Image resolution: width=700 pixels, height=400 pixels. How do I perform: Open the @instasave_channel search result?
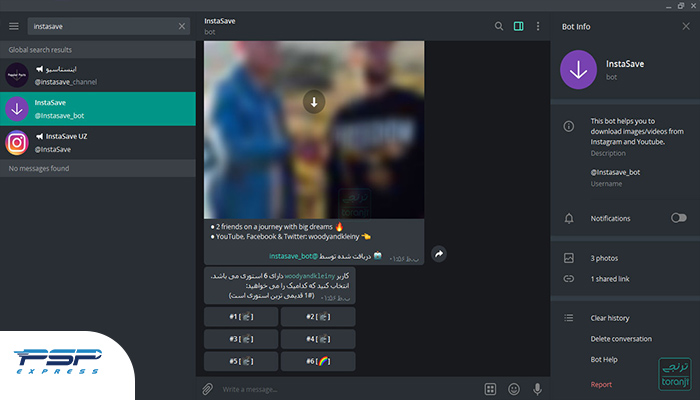click(x=98, y=75)
